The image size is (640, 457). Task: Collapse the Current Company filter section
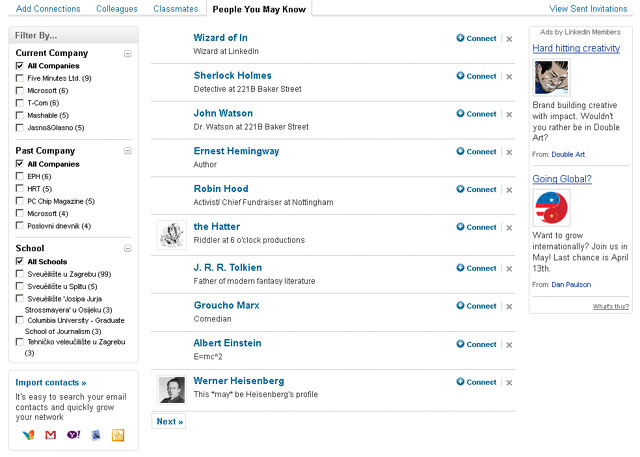click(x=128, y=53)
